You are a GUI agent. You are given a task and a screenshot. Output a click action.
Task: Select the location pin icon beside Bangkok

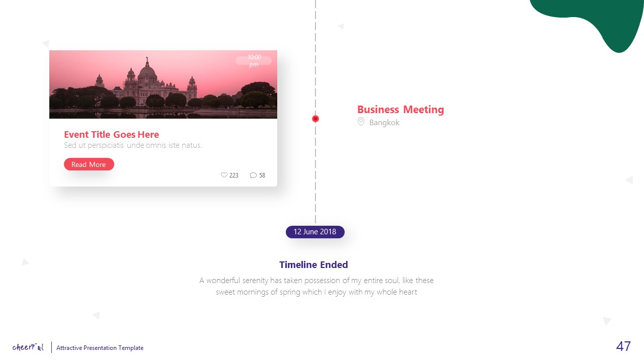[361, 121]
